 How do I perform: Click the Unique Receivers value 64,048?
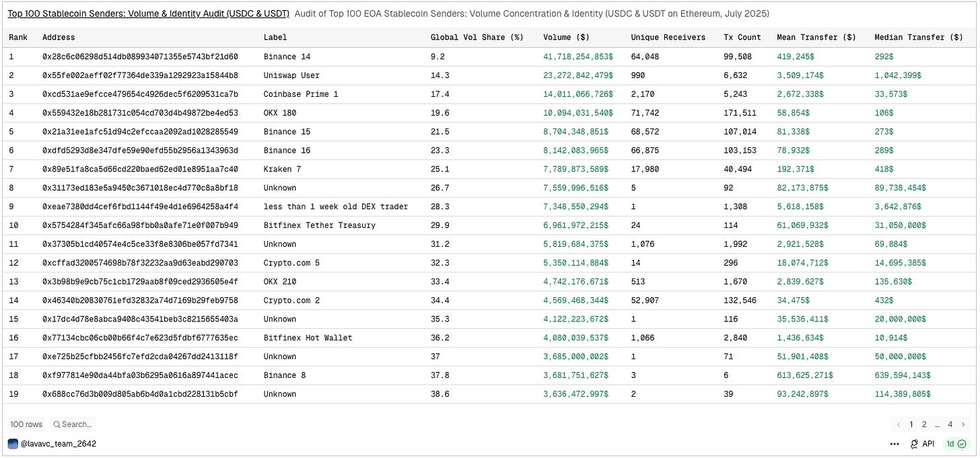[645, 56]
